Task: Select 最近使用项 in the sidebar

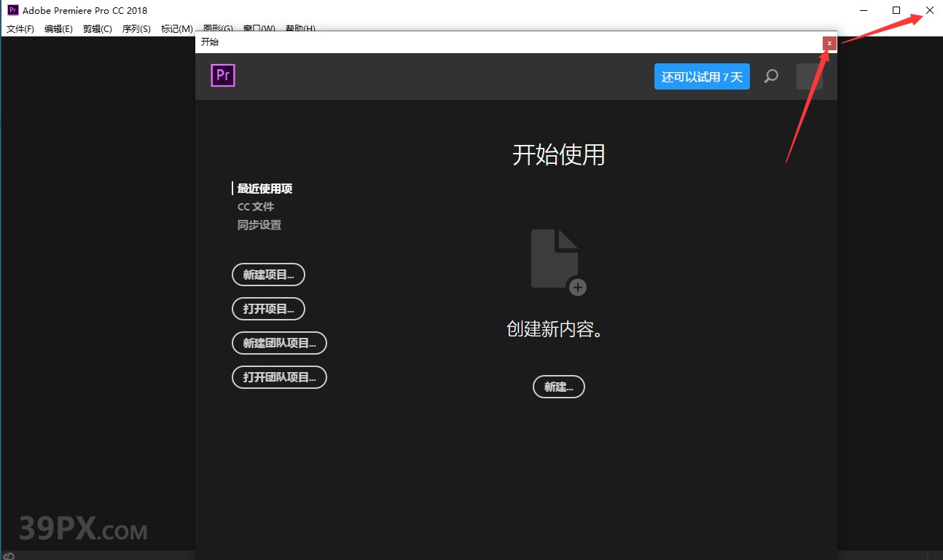Action: (264, 188)
